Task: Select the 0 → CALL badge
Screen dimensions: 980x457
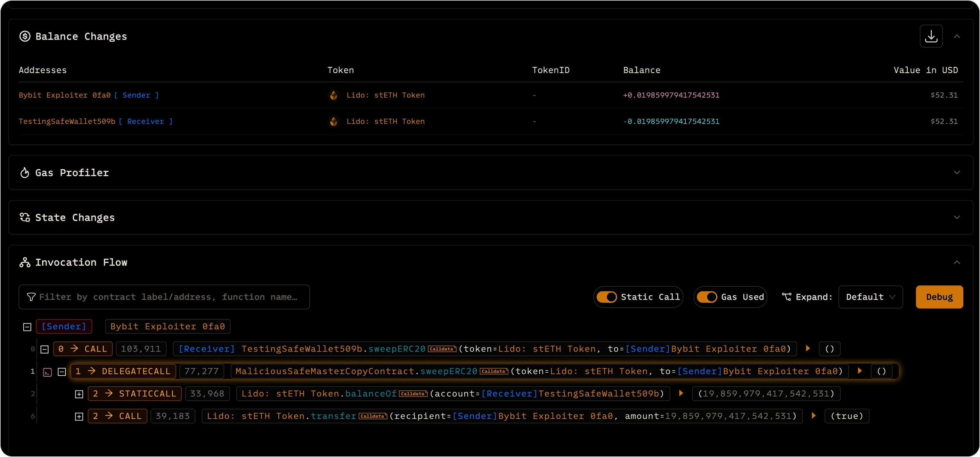Action: pyautogui.click(x=83, y=349)
